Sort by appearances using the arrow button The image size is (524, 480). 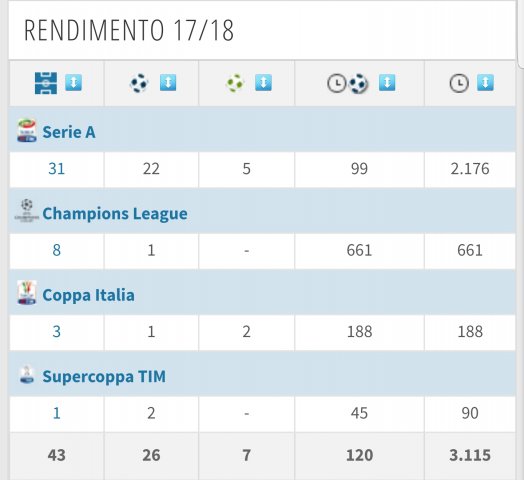74,83
